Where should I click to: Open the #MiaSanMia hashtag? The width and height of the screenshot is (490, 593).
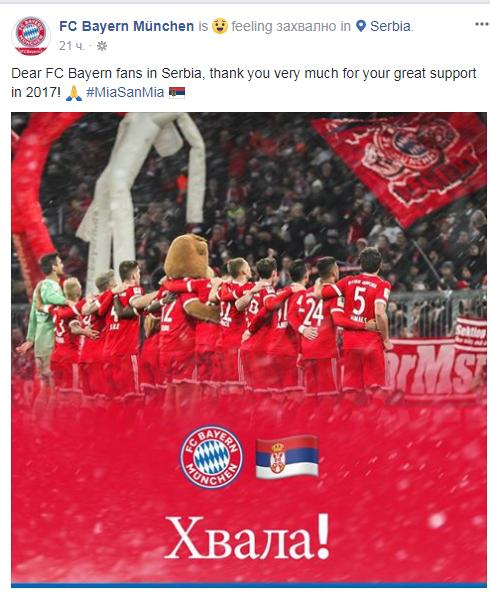(125, 92)
